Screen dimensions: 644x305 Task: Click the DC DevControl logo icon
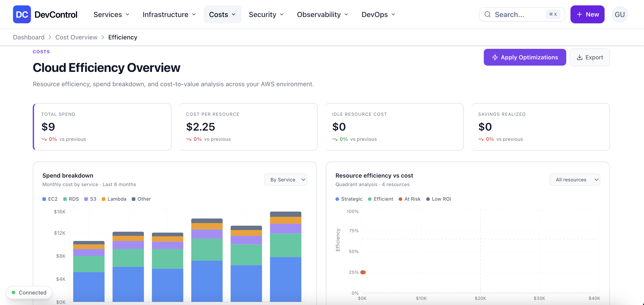(22, 14)
